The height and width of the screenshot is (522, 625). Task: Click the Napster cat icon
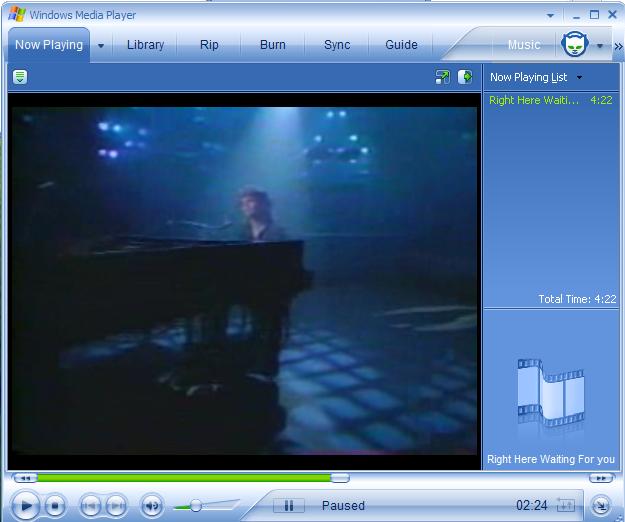point(574,44)
